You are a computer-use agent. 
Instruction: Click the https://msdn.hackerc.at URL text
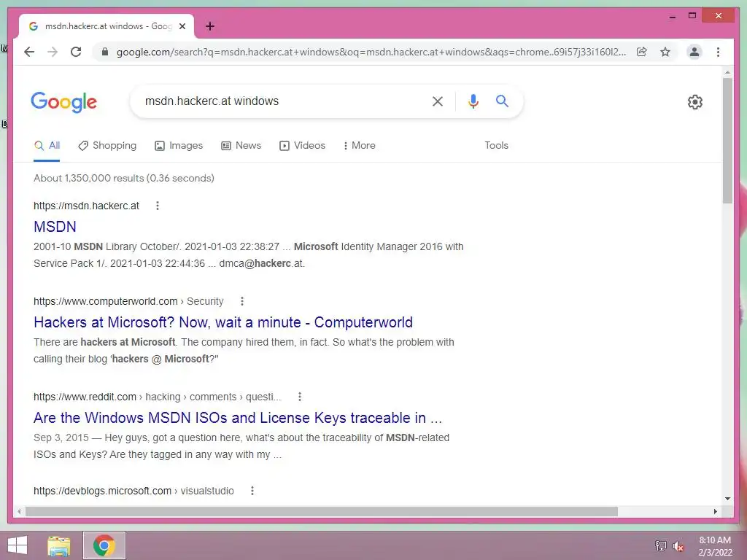click(86, 206)
